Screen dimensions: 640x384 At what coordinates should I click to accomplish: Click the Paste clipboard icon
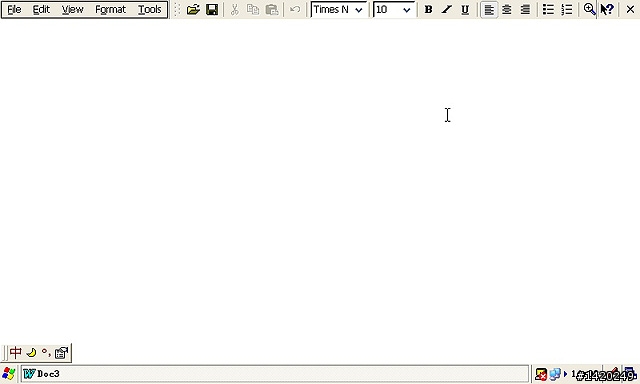[272, 9]
